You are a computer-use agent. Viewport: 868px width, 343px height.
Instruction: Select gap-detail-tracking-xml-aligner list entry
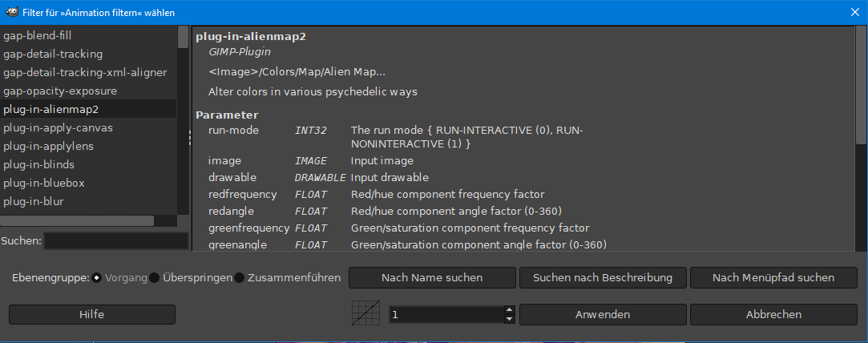click(x=89, y=72)
